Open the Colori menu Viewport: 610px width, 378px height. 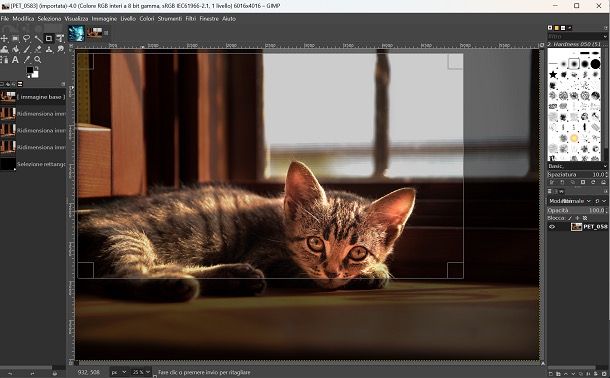point(147,18)
